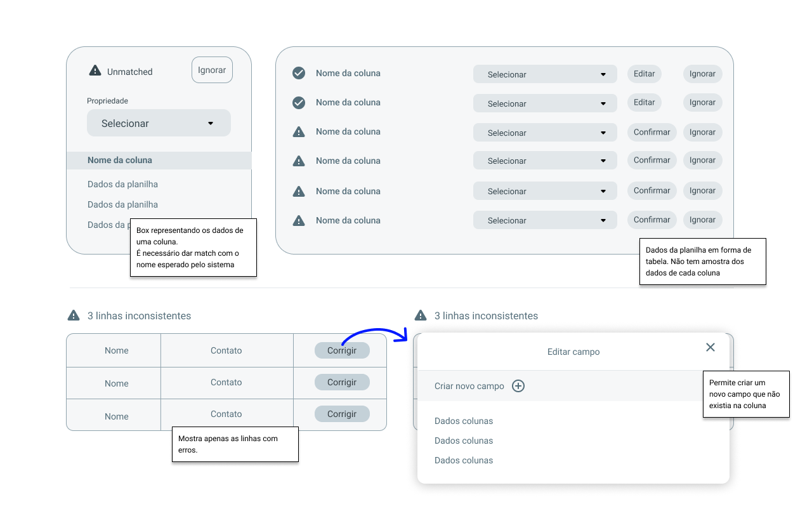Image resolution: width=812 pixels, height=523 pixels.
Task: Click Ignorar button in the Unmatched card
Action: pyautogui.click(x=212, y=70)
